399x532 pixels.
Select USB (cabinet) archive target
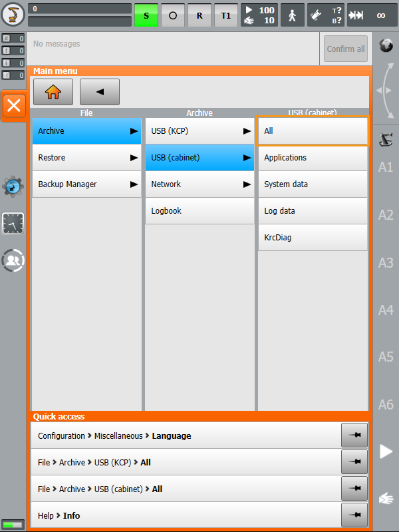click(199, 157)
